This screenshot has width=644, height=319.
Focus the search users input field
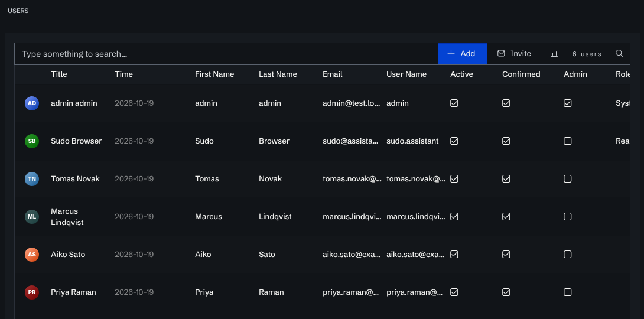[x=226, y=54]
